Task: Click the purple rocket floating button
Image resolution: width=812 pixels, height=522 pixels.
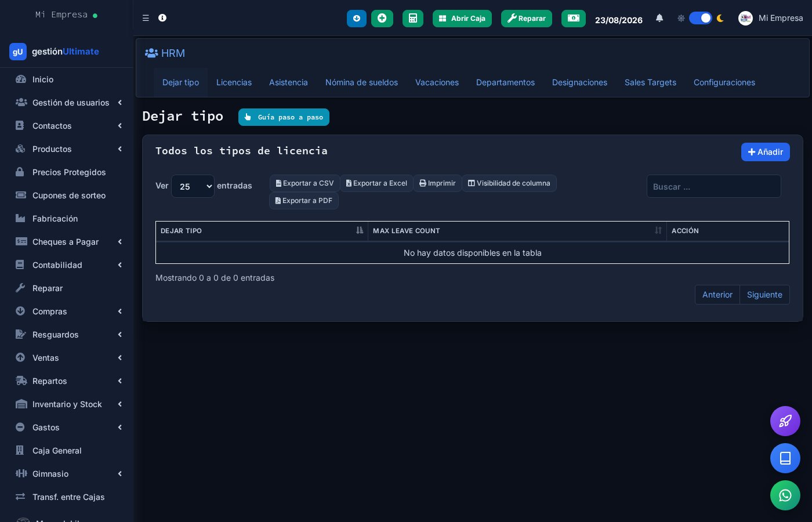Action: (x=785, y=421)
